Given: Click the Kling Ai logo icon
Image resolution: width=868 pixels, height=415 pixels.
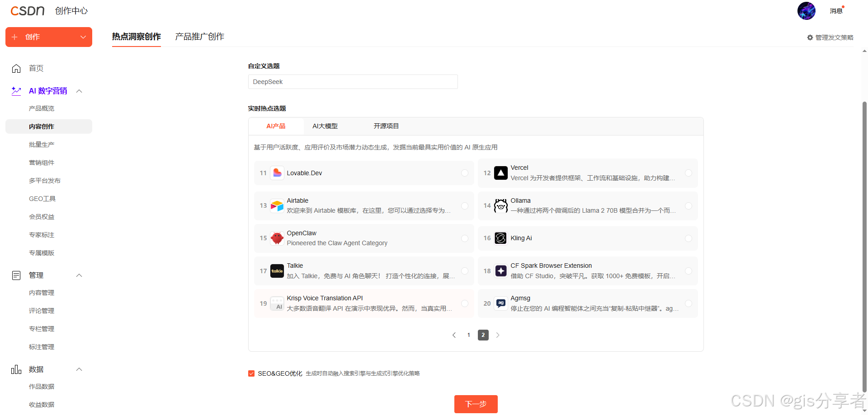Looking at the screenshot, I should [501, 238].
